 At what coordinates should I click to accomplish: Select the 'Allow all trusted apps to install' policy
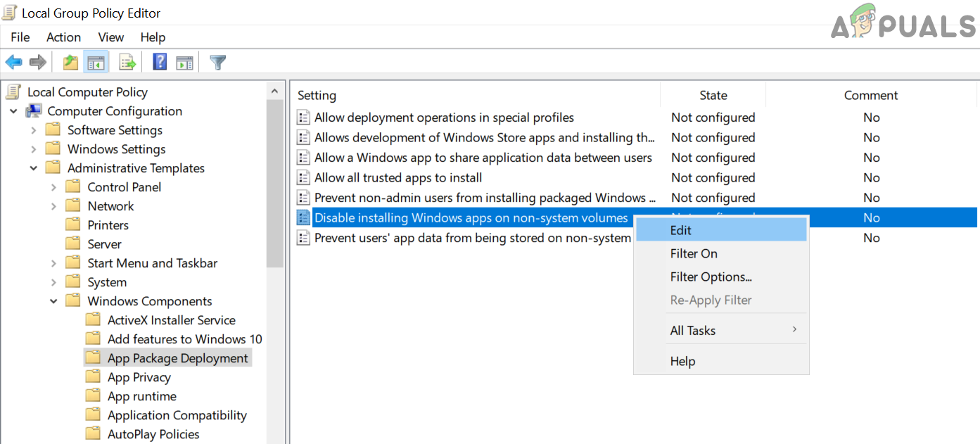pyautogui.click(x=397, y=178)
